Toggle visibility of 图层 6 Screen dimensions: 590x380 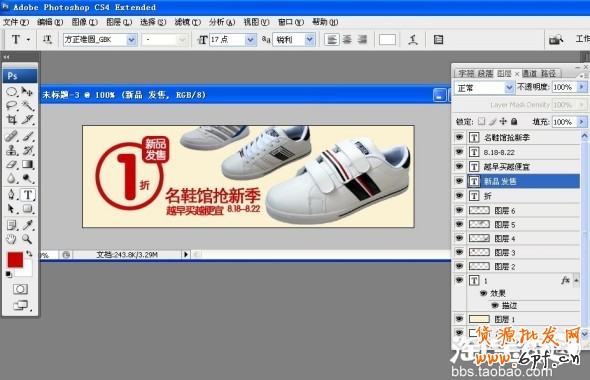[459, 210]
